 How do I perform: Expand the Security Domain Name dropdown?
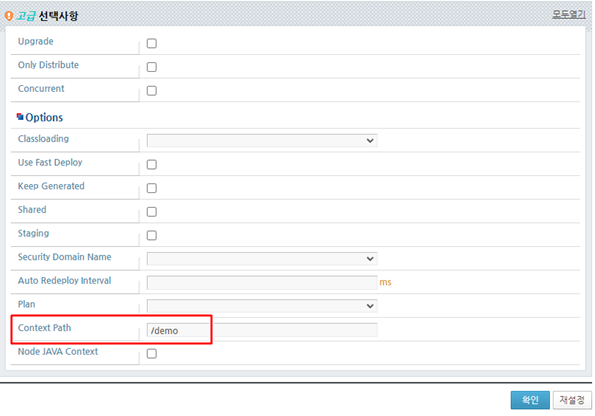tap(262, 258)
